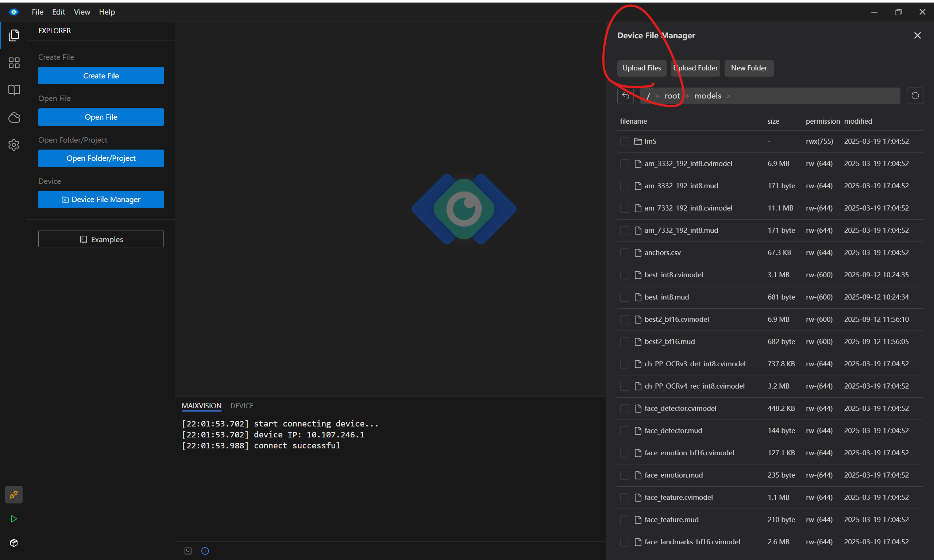Click the package cube icon at bottom-left

[x=14, y=542]
